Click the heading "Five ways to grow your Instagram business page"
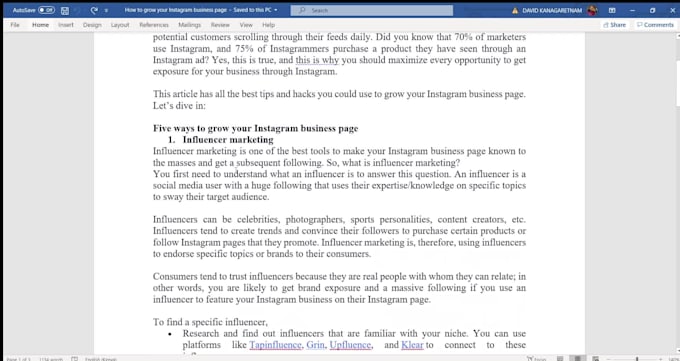680x361 pixels. click(x=255, y=128)
